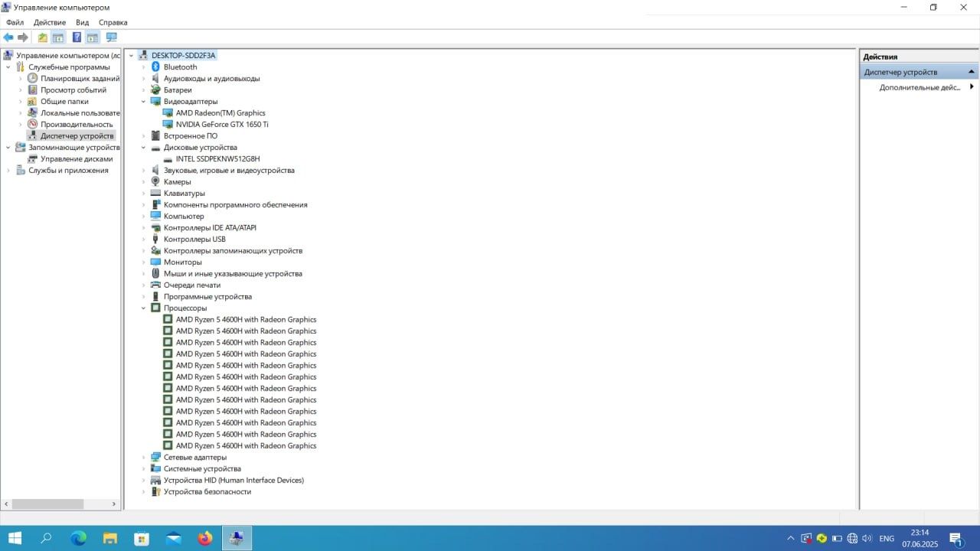Click the Scan for hardware changes monitor icon

click(112, 37)
